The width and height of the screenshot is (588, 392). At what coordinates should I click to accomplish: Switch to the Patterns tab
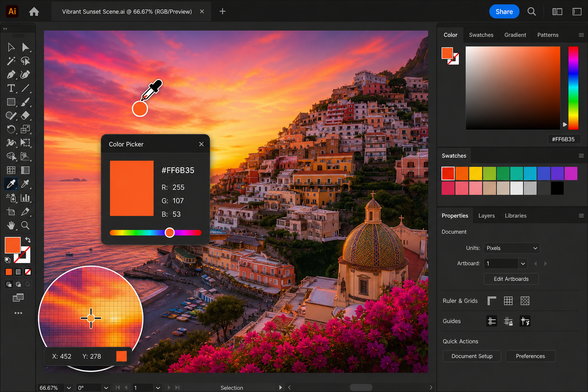pyautogui.click(x=548, y=35)
